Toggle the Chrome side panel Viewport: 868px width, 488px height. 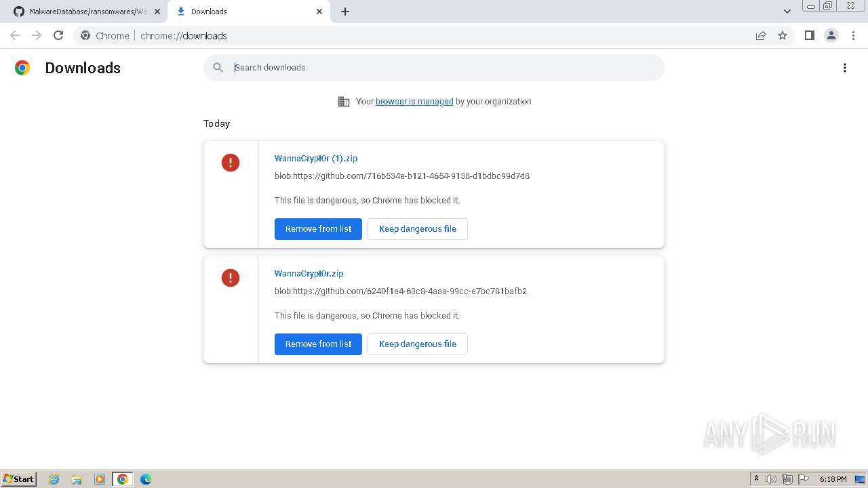click(809, 35)
